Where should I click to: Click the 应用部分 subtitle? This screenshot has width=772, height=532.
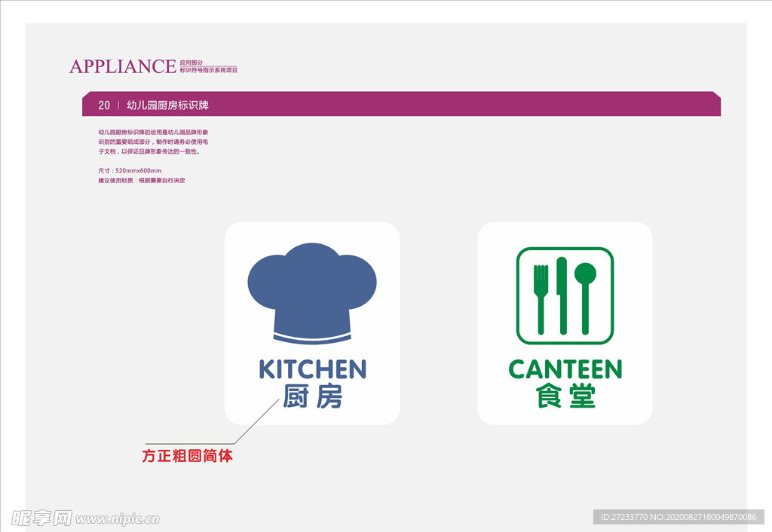pyautogui.click(x=191, y=63)
